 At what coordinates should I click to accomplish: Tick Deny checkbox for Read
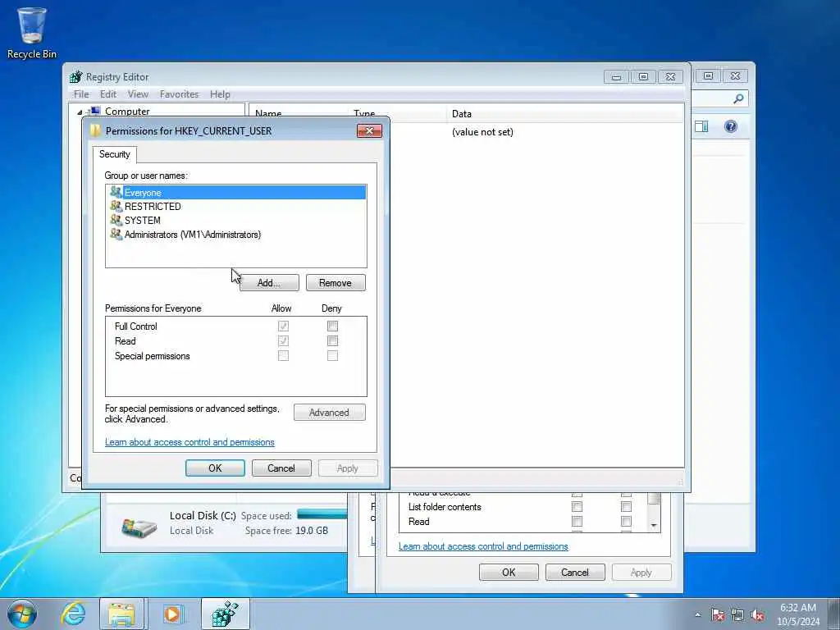point(332,340)
